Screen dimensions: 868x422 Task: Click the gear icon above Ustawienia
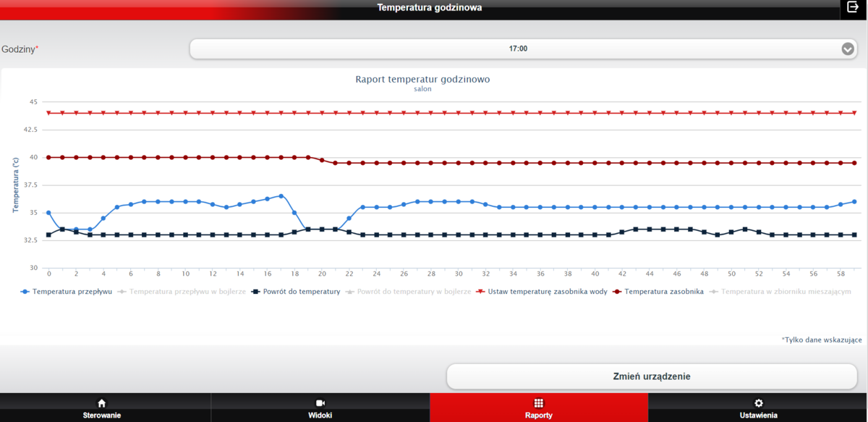point(758,403)
